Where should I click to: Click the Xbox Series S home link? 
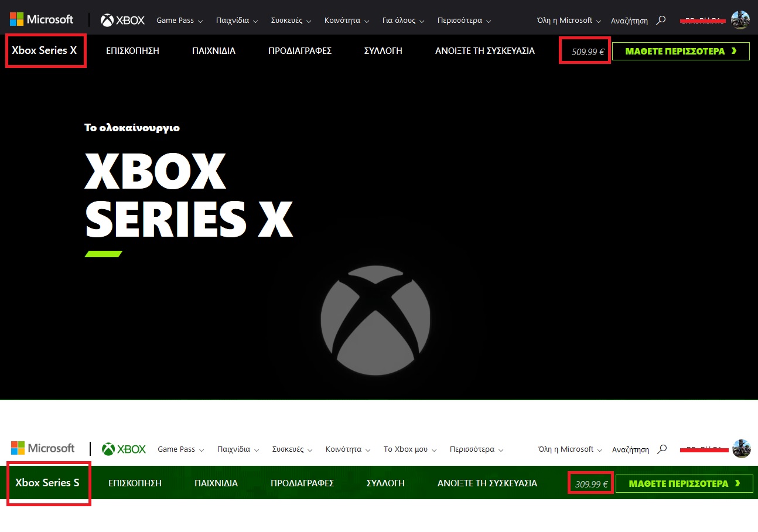click(x=47, y=483)
